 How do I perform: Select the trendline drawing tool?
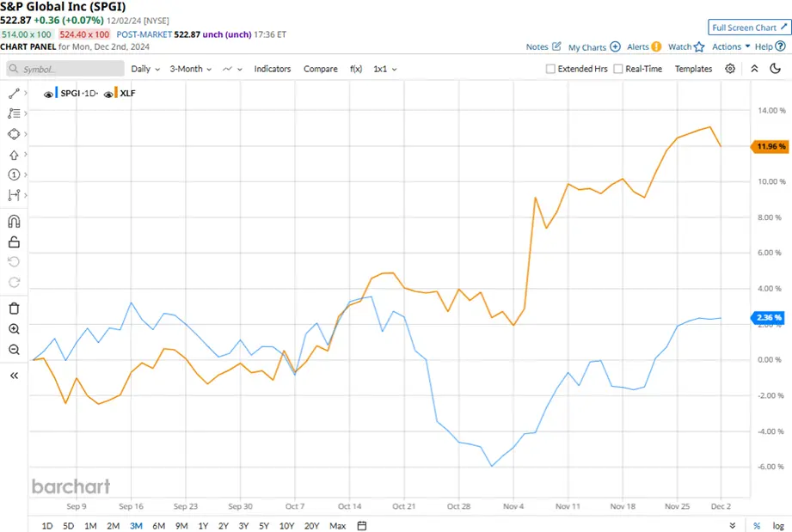coord(12,92)
